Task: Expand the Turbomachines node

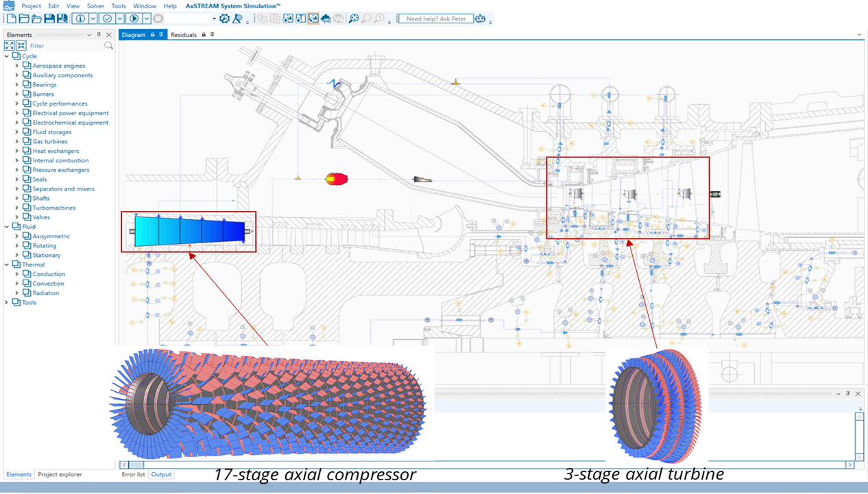Action: tap(17, 208)
